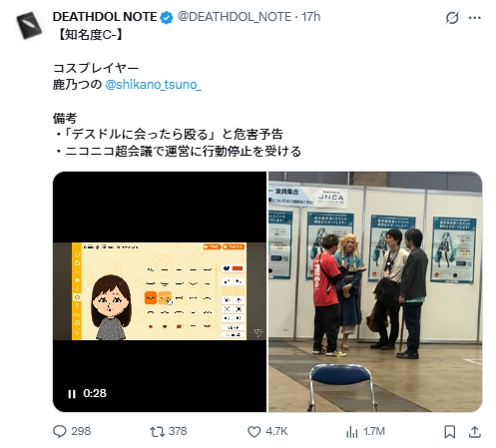Image resolution: width=496 pixels, height=448 pixels.
Task: Open DEATHDOL NOTE profile avatar
Action: (x=29, y=25)
